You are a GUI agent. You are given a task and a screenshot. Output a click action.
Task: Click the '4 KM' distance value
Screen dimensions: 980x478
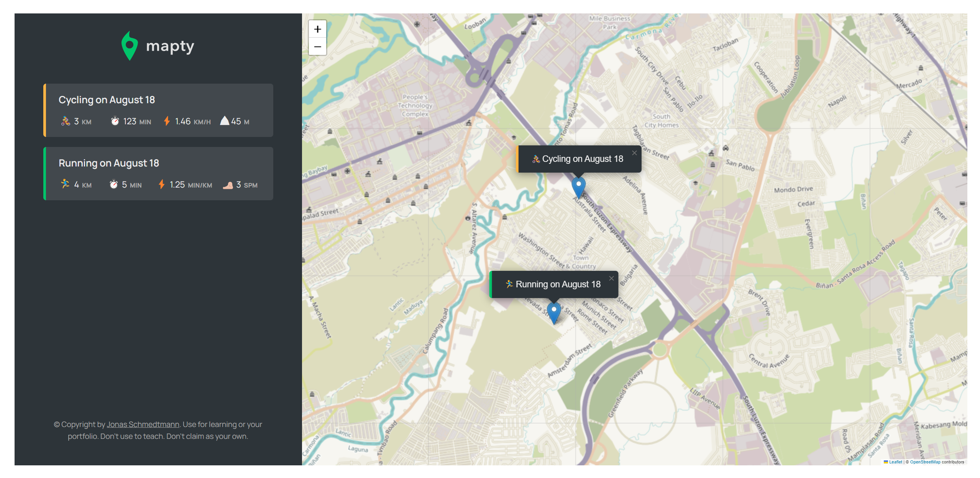tap(83, 185)
